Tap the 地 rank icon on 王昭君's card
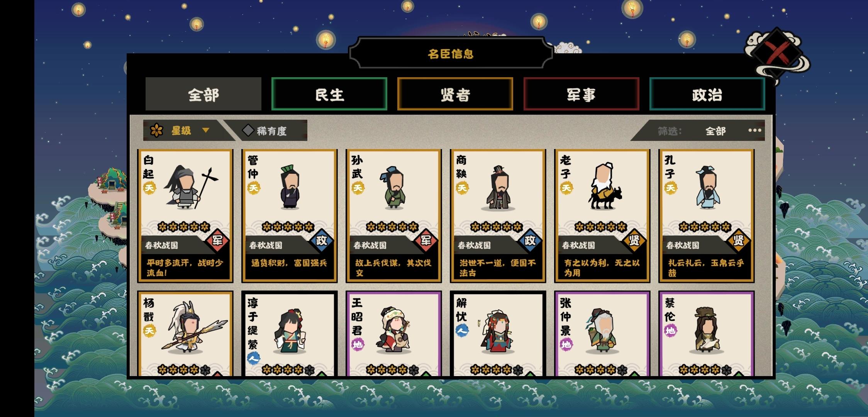 (x=358, y=344)
